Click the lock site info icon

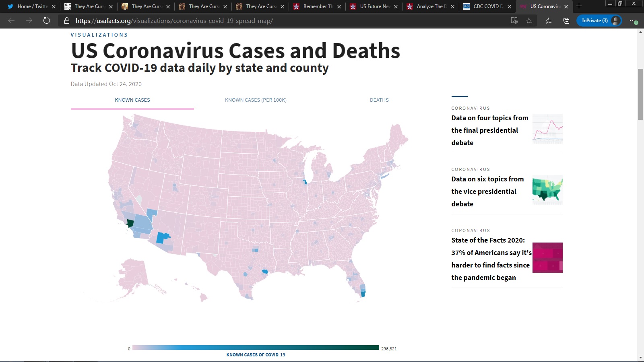67,21
